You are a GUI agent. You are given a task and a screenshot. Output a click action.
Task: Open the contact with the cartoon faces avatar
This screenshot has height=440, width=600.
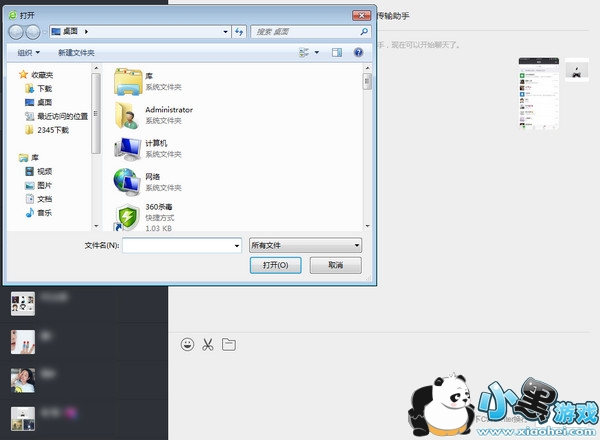click(23, 304)
